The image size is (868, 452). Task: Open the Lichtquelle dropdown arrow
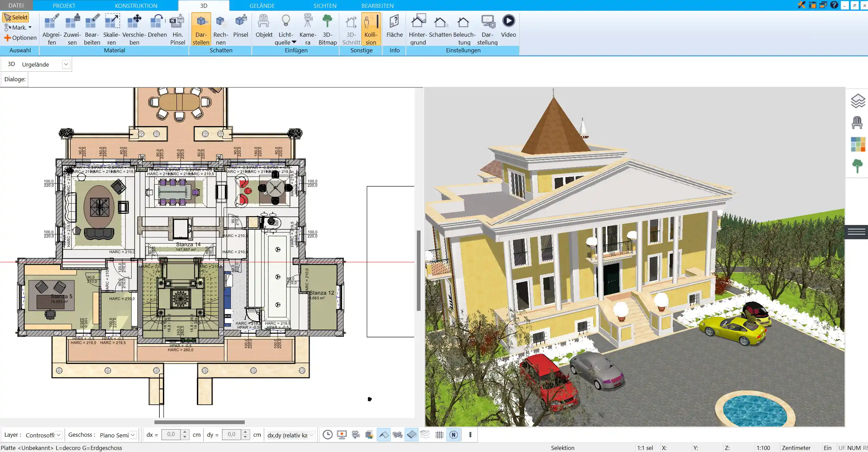[294, 42]
